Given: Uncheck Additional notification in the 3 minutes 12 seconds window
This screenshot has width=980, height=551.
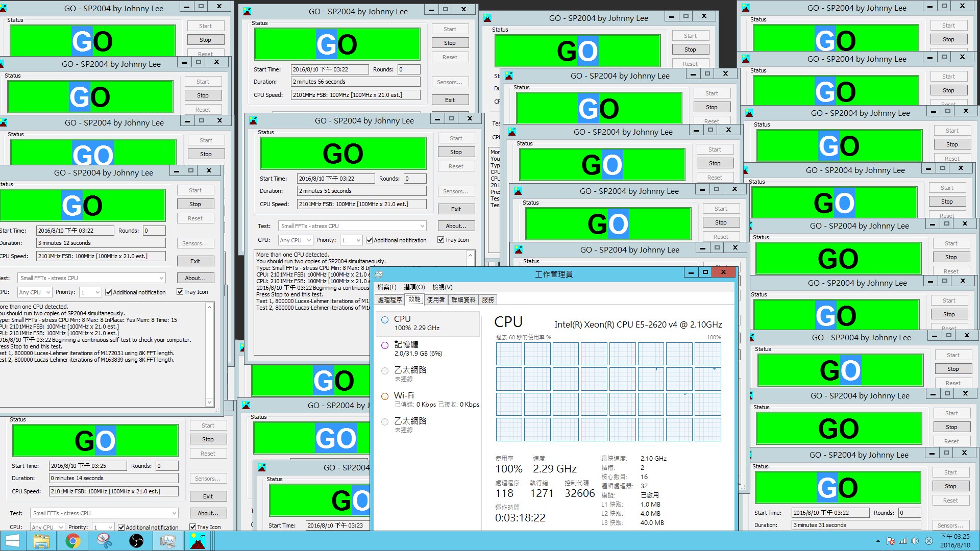Looking at the screenshot, I should coord(109,292).
